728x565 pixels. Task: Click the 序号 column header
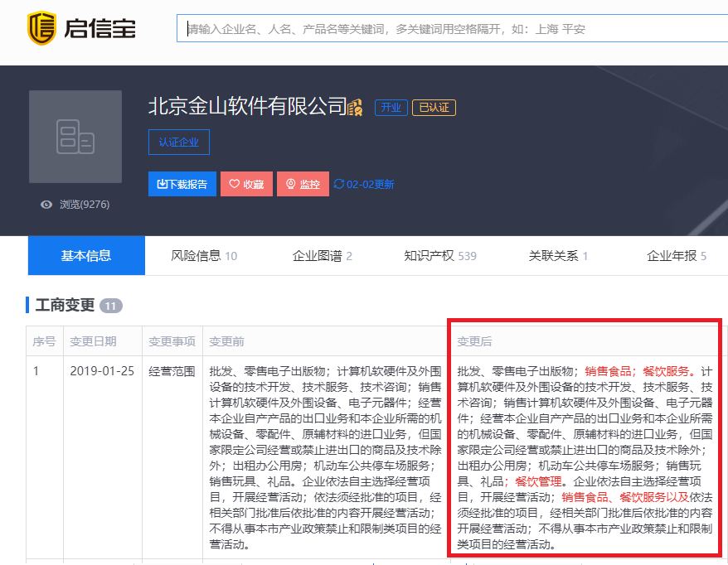[x=44, y=341]
